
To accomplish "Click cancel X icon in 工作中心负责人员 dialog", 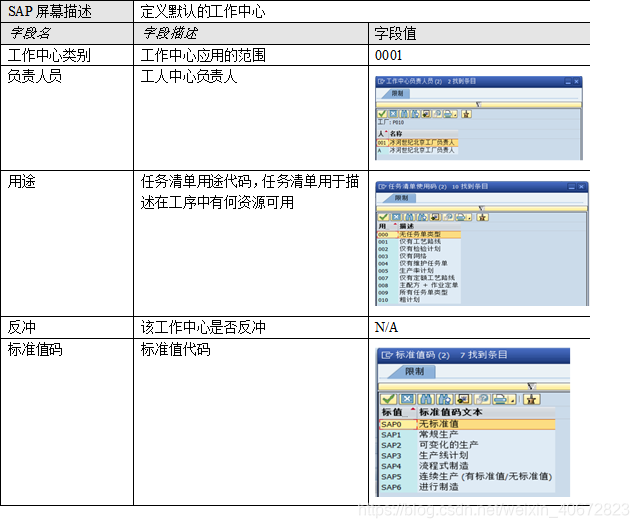I will (393, 114).
